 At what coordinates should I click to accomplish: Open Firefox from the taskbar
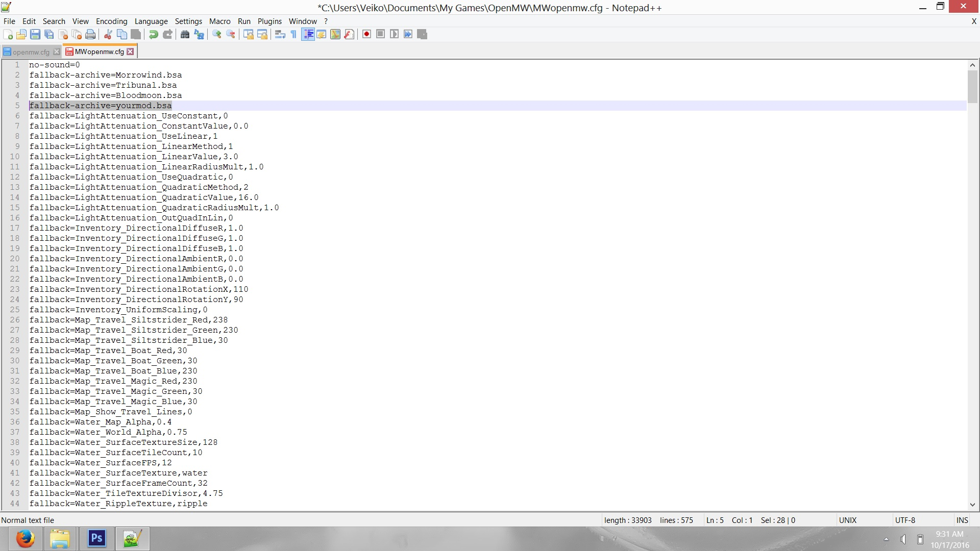click(x=25, y=539)
